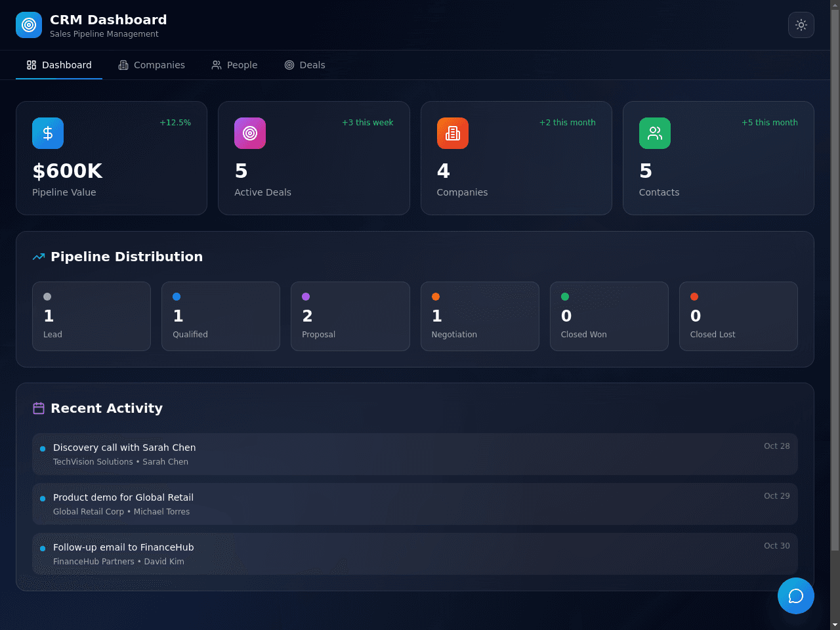Image resolution: width=840 pixels, height=630 pixels.
Task: Go to the People tab
Action: click(x=234, y=65)
